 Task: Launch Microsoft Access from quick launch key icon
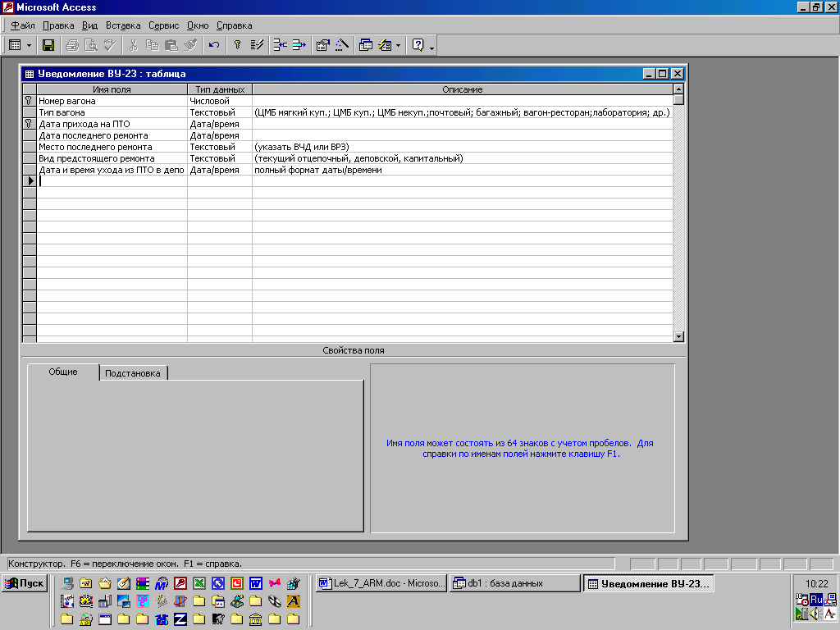[180, 583]
